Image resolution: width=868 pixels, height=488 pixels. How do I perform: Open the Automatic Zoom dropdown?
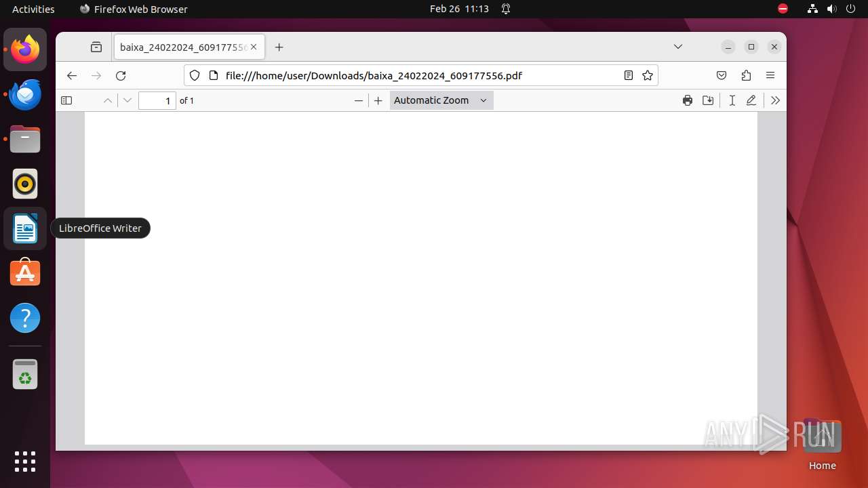[x=441, y=100]
